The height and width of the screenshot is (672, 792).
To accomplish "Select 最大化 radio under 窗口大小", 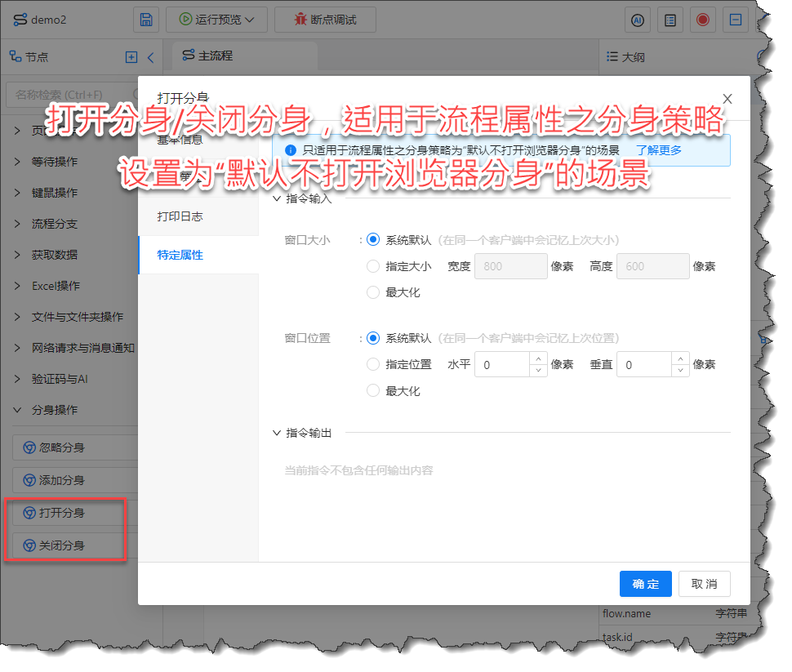I will pos(373,292).
